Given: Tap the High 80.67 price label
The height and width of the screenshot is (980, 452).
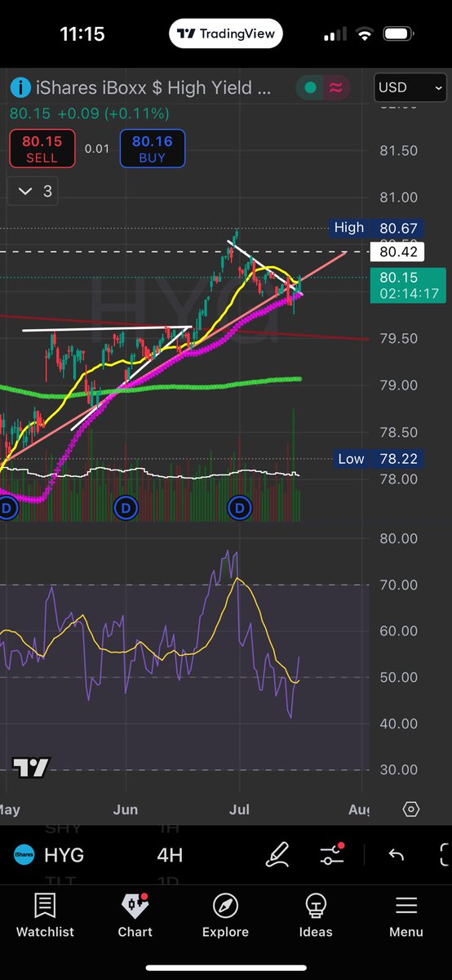Looking at the screenshot, I should click(x=376, y=228).
